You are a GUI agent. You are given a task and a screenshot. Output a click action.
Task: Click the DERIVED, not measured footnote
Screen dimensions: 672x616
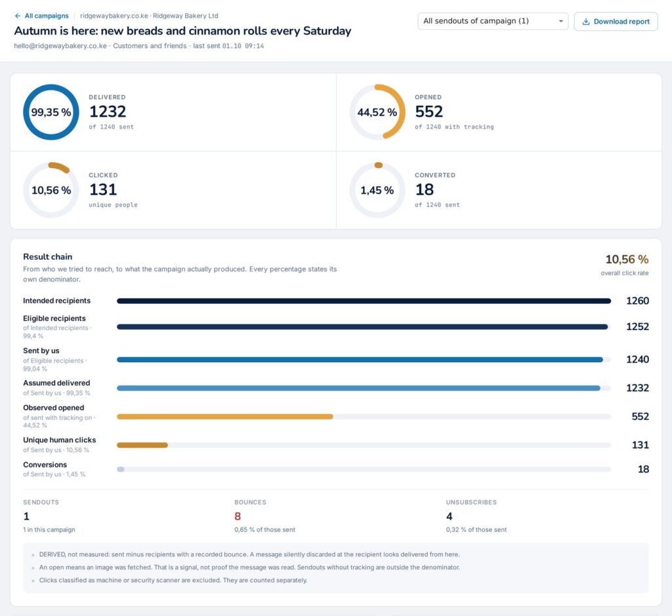point(249,554)
